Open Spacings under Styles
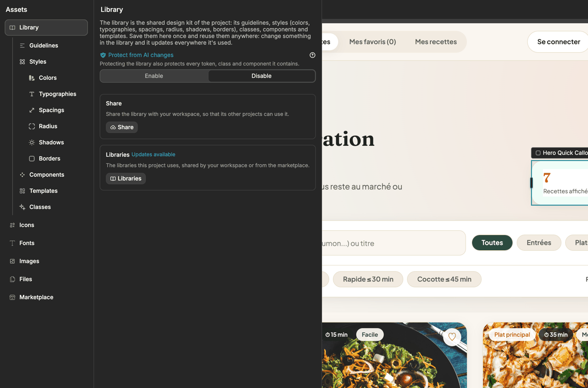Image resolution: width=588 pixels, height=388 pixels. [x=51, y=110]
